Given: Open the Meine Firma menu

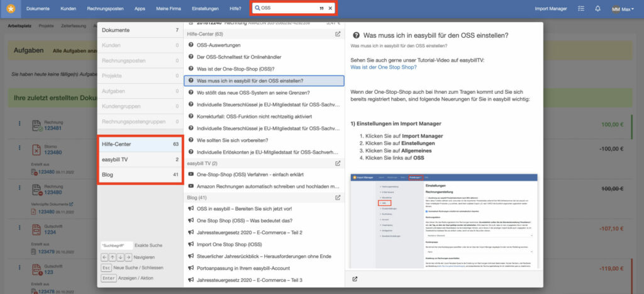Looking at the screenshot, I should pyautogui.click(x=169, y=8).
